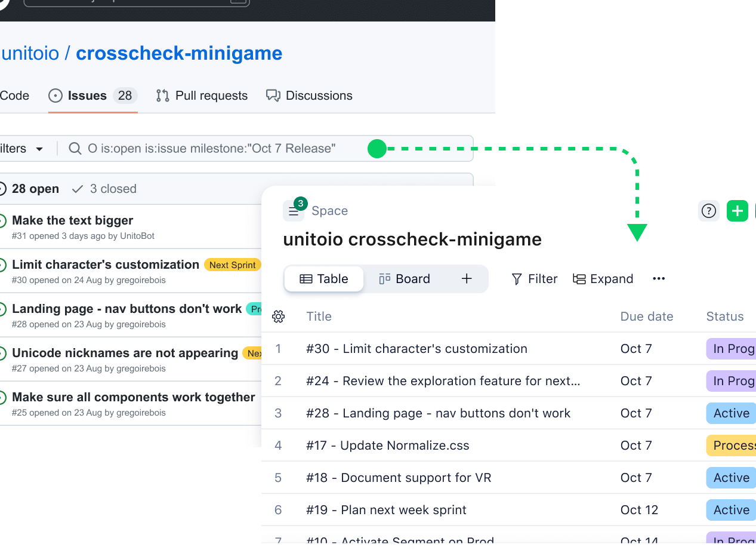
Task: Show the 28 open issues
Action: pyautogui.click(x=30, y=189)
